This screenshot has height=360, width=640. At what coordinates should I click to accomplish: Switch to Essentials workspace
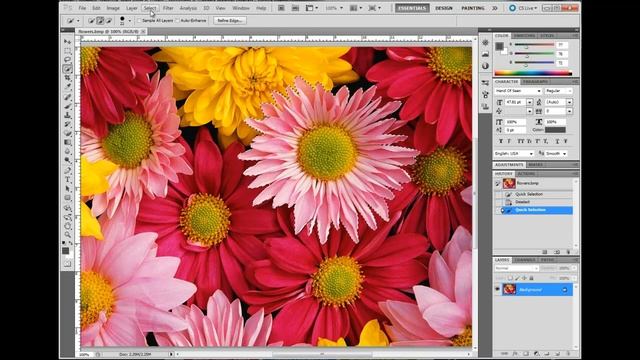pyautogui.click(x=412, y=8)
